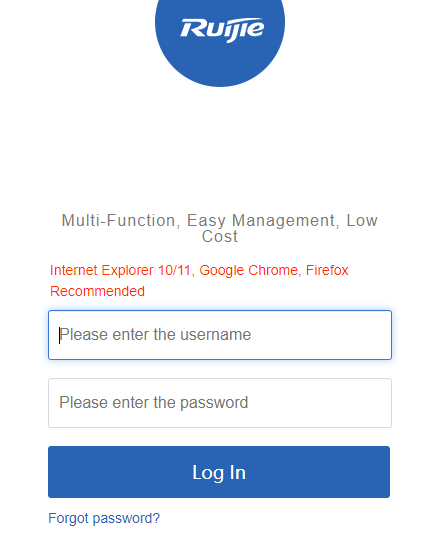
Task: Select the 'Please enter the username' placeholder
Action: (x=155, y=335)
